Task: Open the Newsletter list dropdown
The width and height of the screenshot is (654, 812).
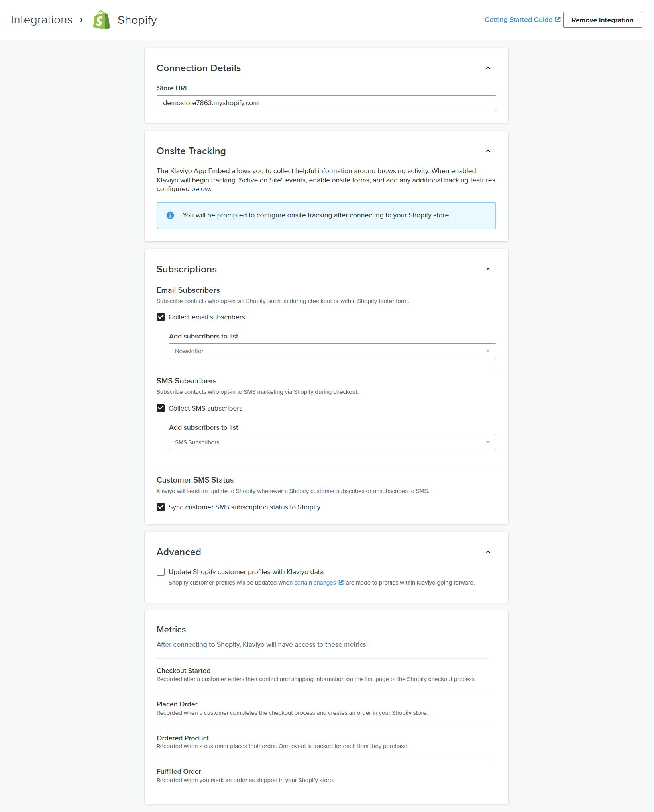Action: [332, 351]
